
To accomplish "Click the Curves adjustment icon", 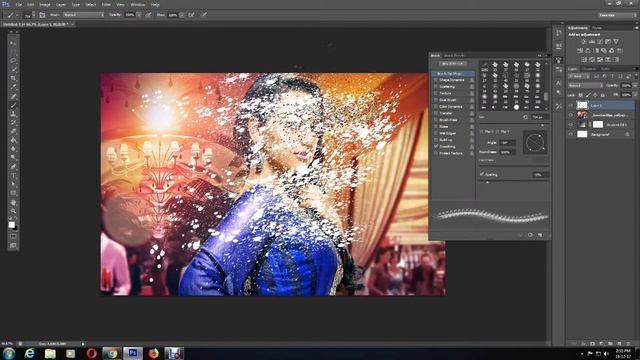I will [x=600, y=42].
